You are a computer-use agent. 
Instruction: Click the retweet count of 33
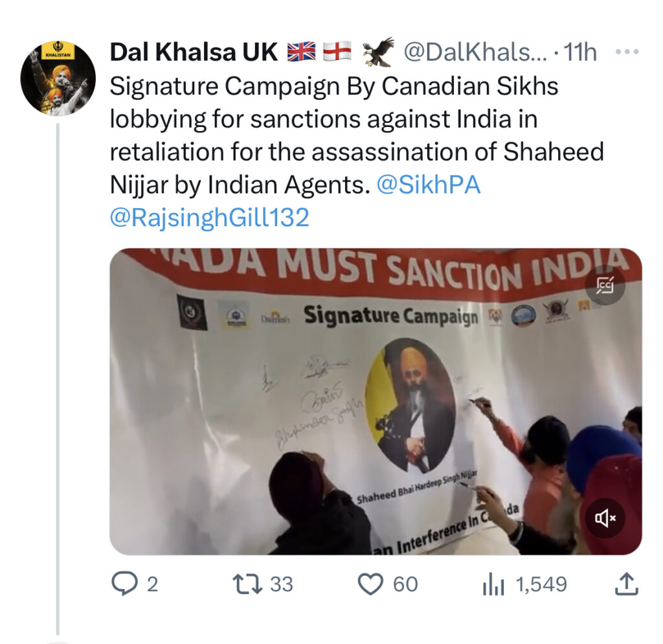pos(281,584)
